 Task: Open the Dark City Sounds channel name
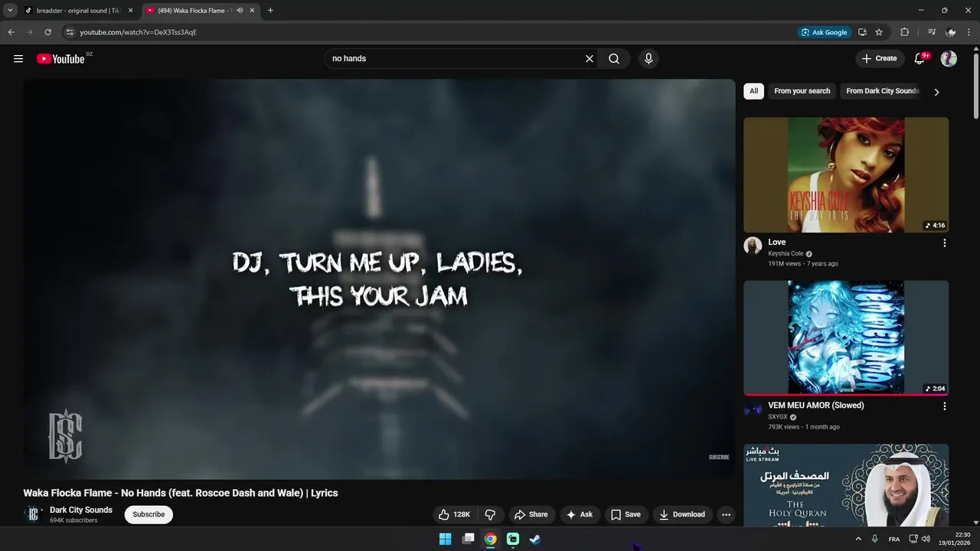(x=81, y=510)
